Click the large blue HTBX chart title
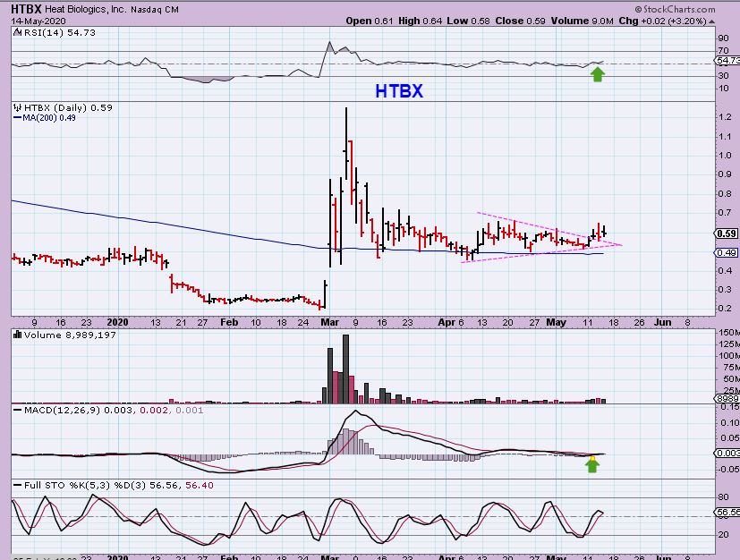Screen dimensions: 740x560 [x=398, y=91]
